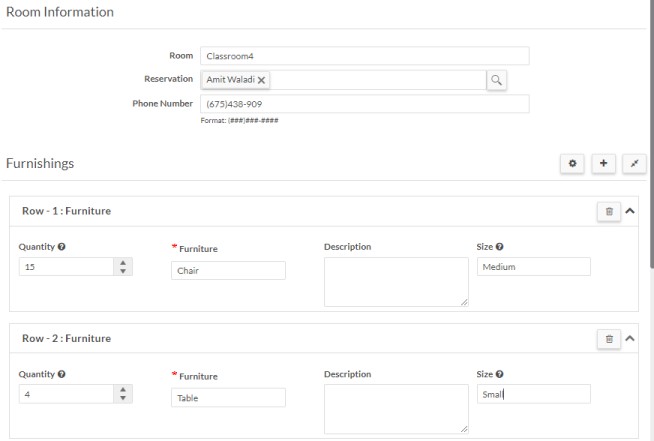Viewport: 654px width, 441px height.
Task: Collapse all furnishings rows with arrows icon
Action: (x=634, y=162)
